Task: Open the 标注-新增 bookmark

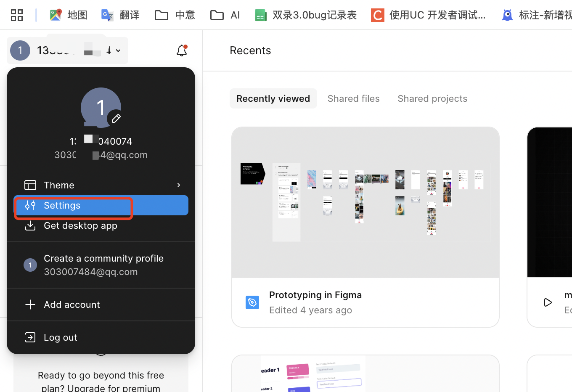Action: [537, 15]
